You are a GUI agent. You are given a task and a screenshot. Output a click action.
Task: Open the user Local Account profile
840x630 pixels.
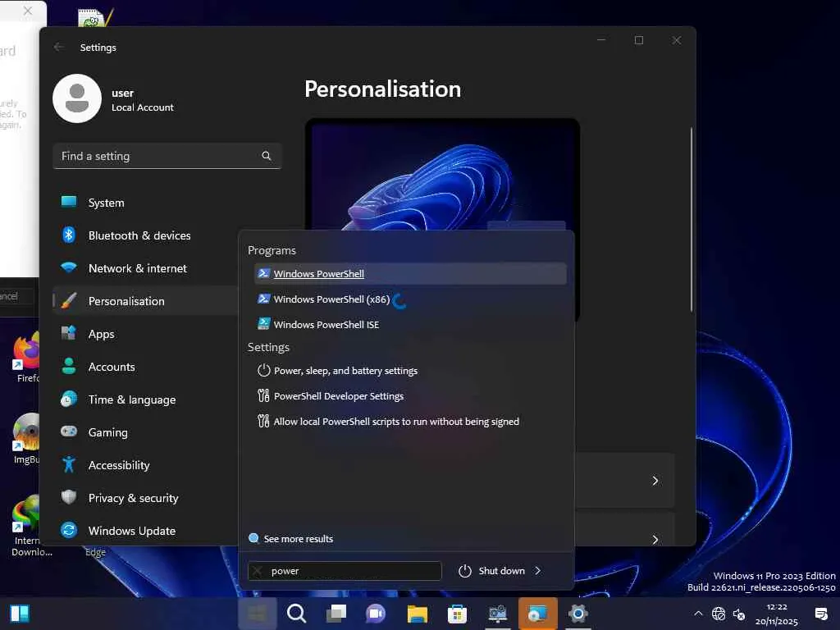113,99
